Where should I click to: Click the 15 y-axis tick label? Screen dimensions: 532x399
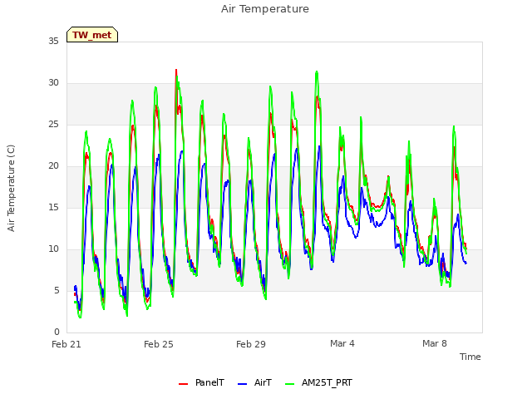pos(53,207)
